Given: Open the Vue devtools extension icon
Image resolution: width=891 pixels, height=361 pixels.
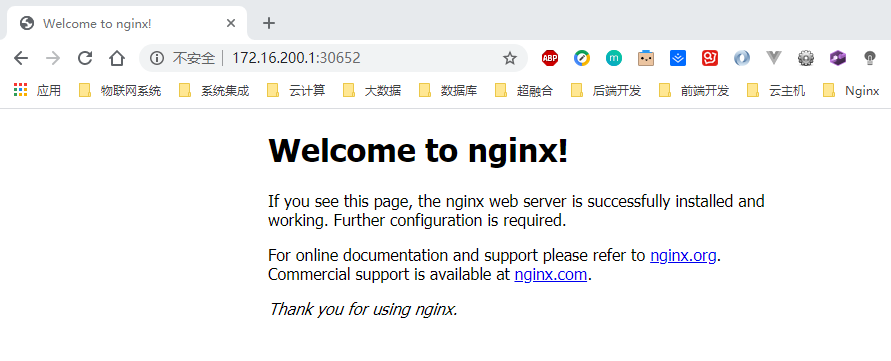Looking at the screenshot, I should pyautogui.click(x=774, y=58).
